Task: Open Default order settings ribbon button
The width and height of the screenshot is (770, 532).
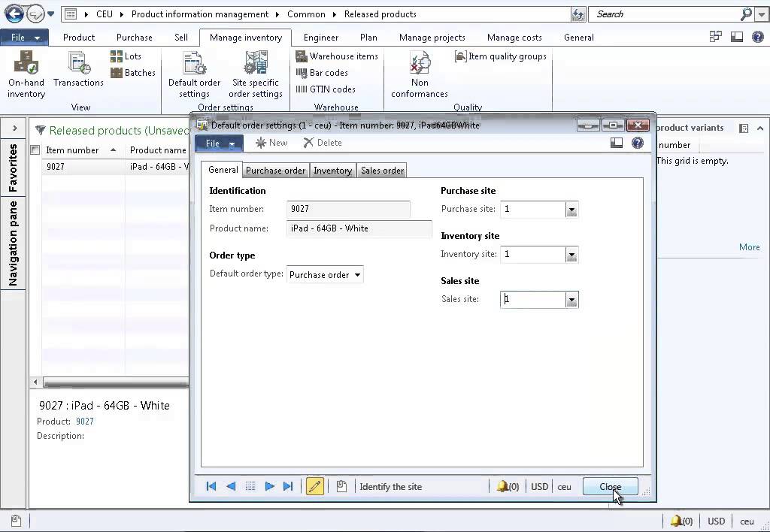Action: point(194,74)
